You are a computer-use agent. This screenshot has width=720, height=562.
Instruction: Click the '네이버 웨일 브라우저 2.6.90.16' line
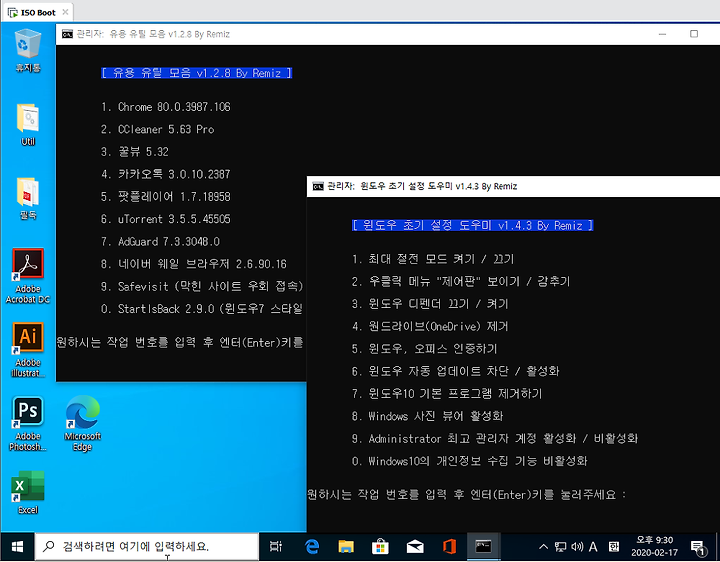(194, 264)
